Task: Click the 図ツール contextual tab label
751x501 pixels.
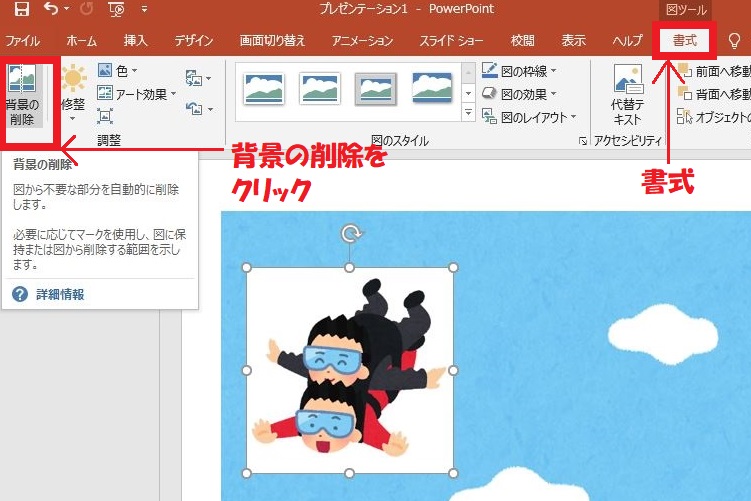Action: pos(686,10)
